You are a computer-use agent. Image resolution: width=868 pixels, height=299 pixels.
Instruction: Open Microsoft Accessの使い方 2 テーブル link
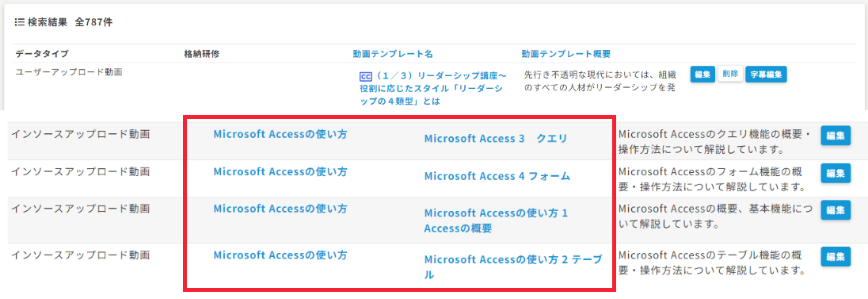click(x=512, y=266)
